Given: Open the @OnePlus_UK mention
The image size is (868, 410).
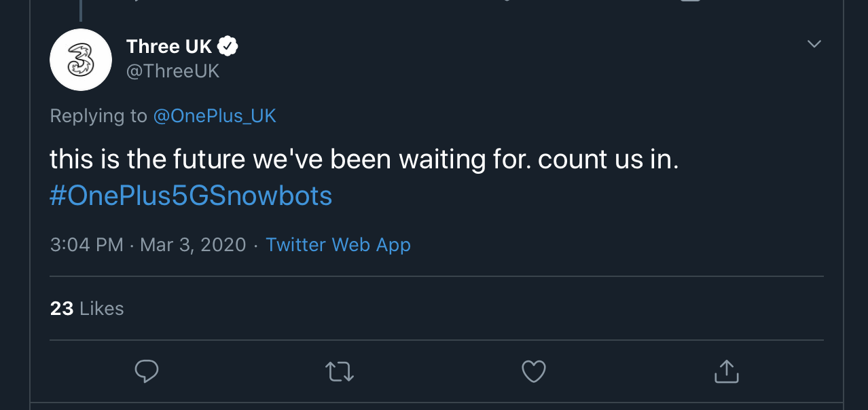Looking at the screenshot, I should (x=215, y=116).
